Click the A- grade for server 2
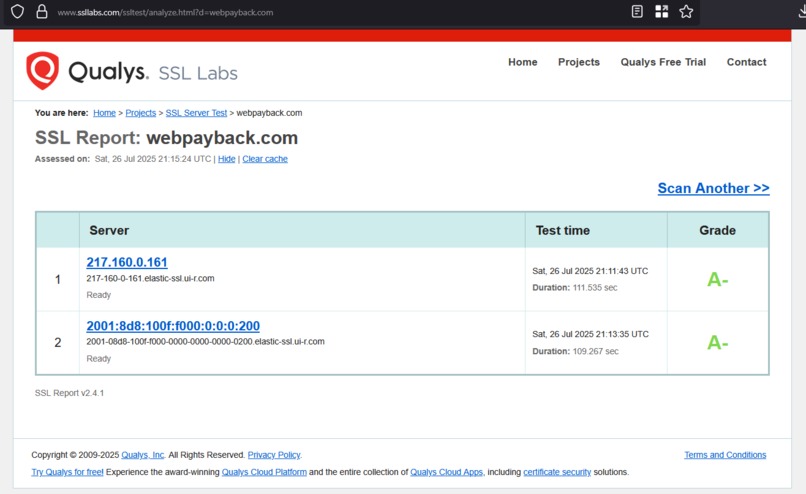Screen dimensions: 806x494 click(718, 342)
